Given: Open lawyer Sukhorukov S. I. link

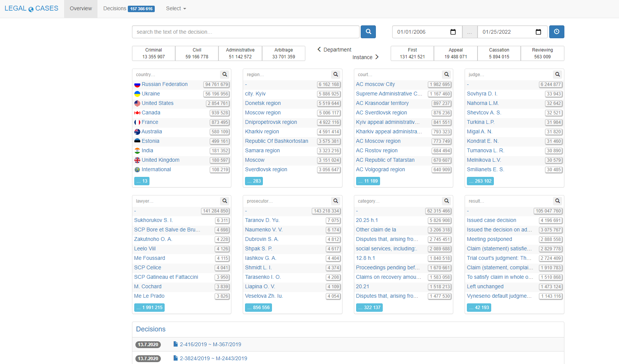Looking at the screenshot, I should pos(153,220).
